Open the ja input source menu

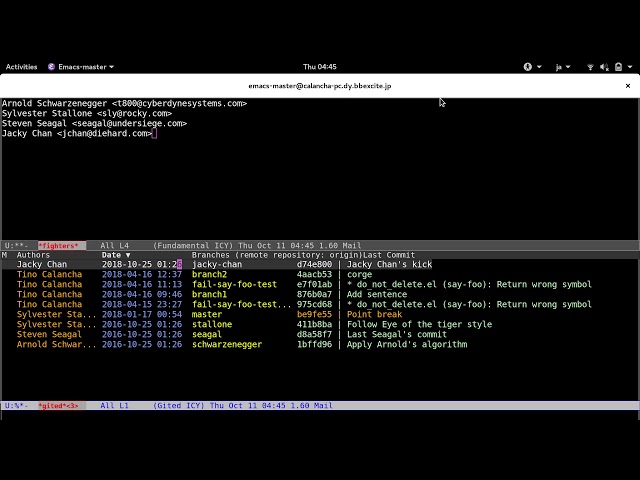point(562,67)
